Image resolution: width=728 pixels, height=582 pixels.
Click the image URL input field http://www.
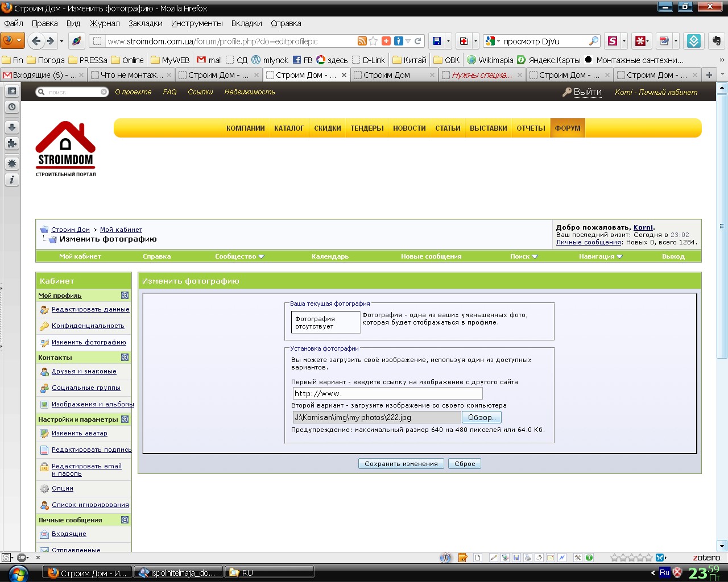pyautogui.click(x=387, y=393)
